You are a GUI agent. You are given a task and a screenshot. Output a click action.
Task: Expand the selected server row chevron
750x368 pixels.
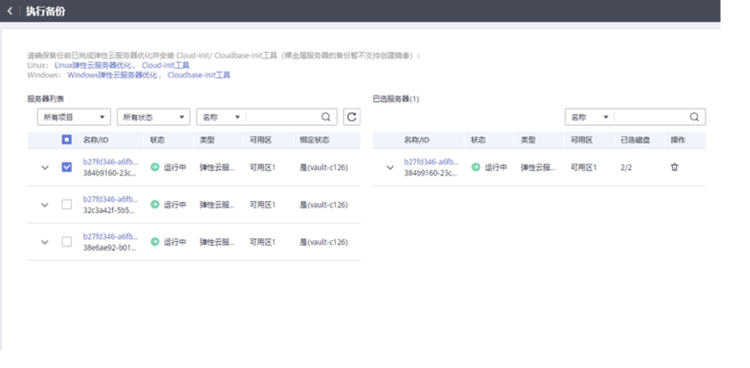(390, 167)
